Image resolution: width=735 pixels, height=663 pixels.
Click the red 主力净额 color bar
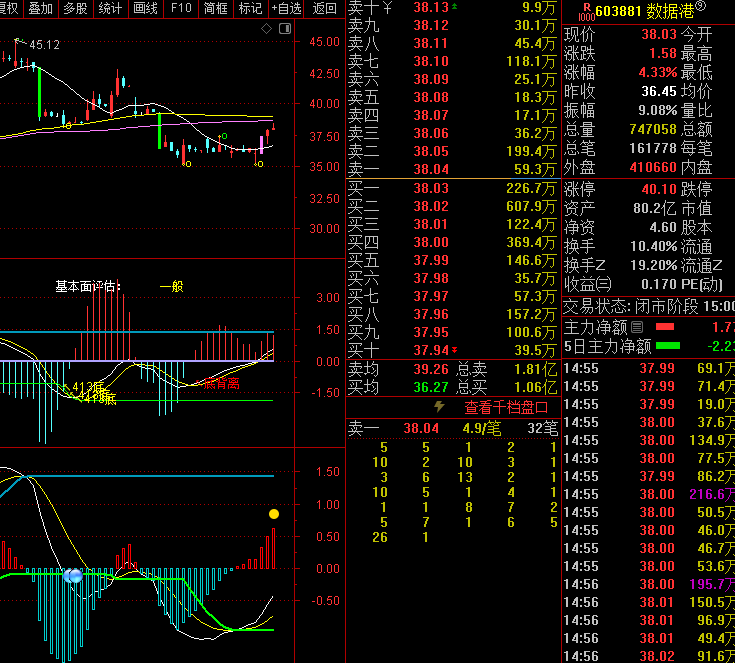[x=665, y=327]
